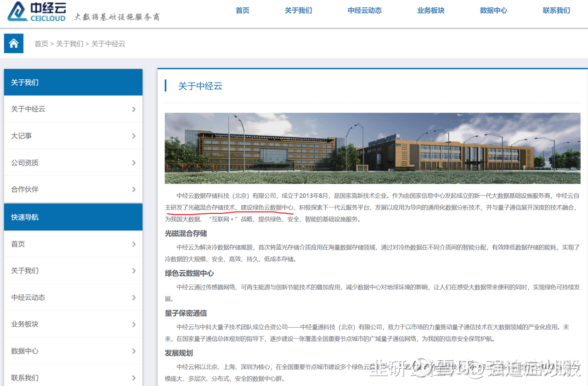The height and width of the screenshot is (386, 588).
Task: Open the 公司资质 sidebar link
Action: coord(73,163)
